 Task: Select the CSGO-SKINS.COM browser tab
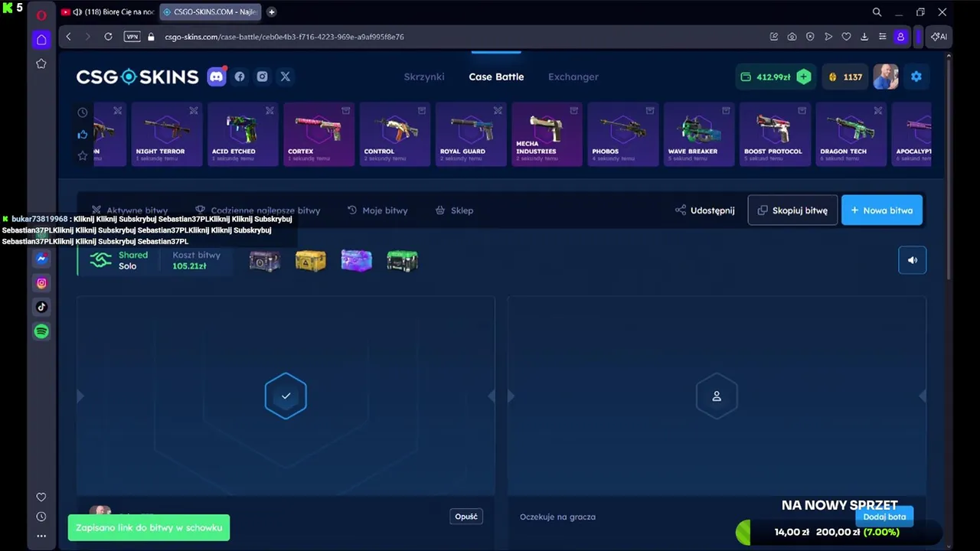pyautogui.click(x=210, y=12)
